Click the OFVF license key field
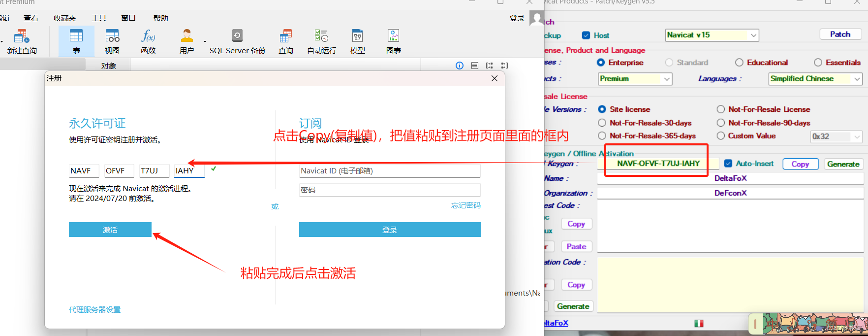The height and width of the screenshot is (336, 868). (x=119, y=170)
